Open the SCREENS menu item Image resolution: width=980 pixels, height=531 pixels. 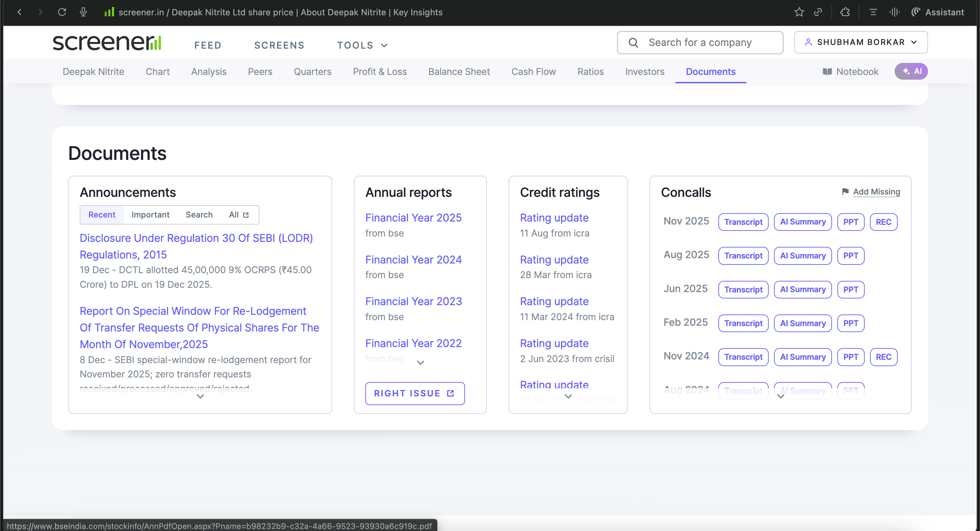coord(279,45)
